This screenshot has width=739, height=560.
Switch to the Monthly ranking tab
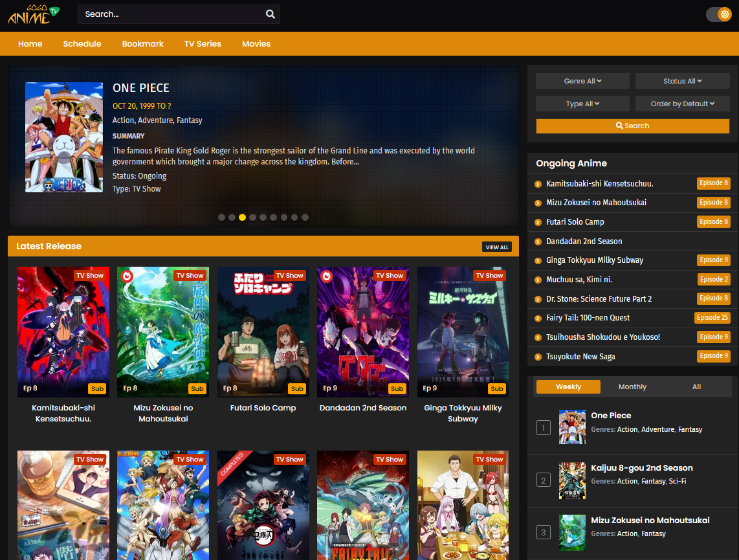[x=632, y=386]
